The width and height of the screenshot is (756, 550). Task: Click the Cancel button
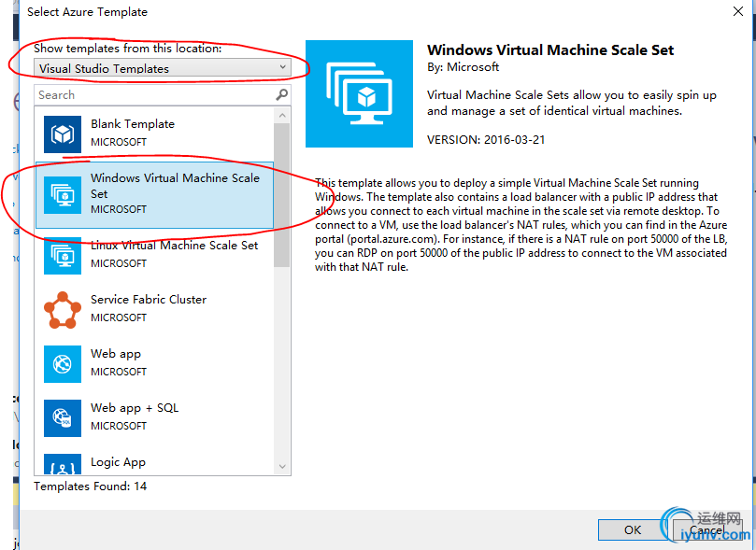tap(706, 530)
